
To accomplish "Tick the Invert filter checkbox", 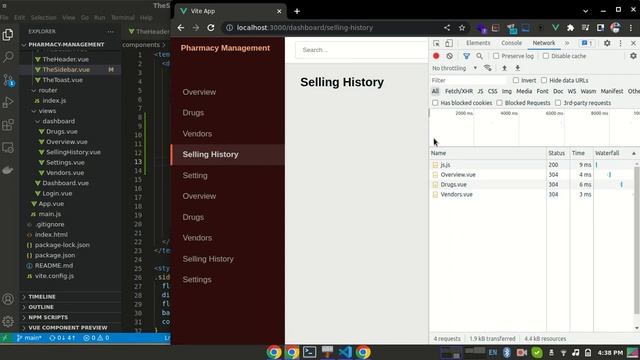I will pos(516,80).
